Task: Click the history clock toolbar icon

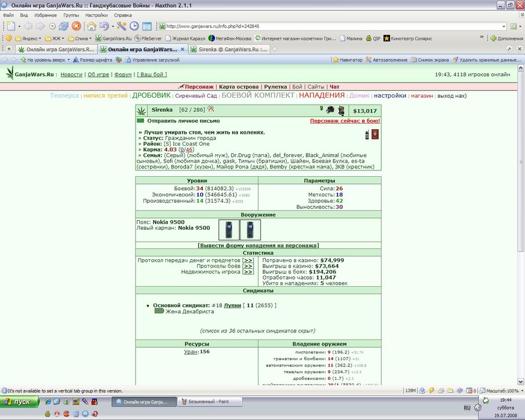Action: tap(134, 26)
